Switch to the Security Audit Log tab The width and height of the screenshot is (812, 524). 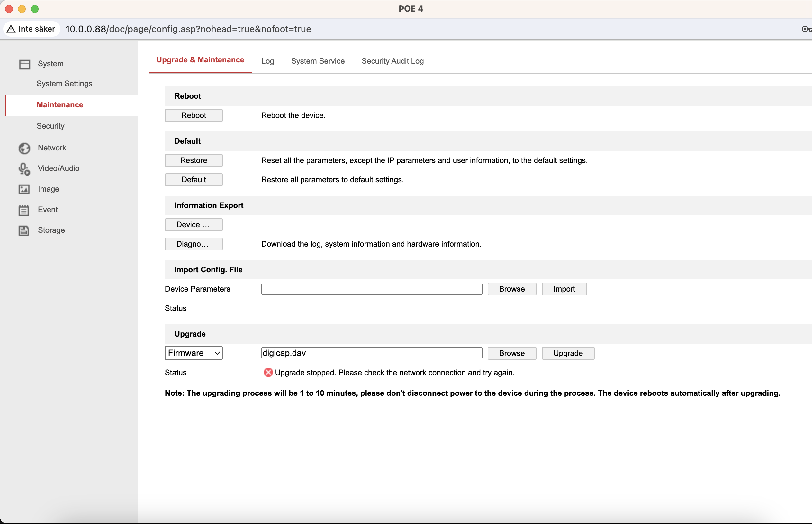pos(393,61)
